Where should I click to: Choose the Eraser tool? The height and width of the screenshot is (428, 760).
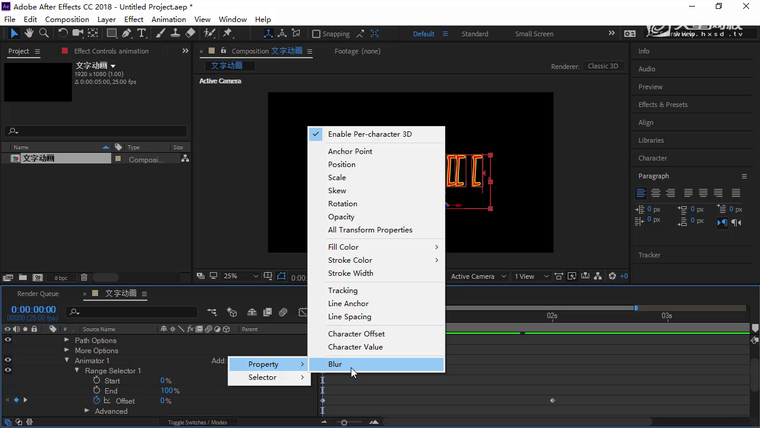190,33
